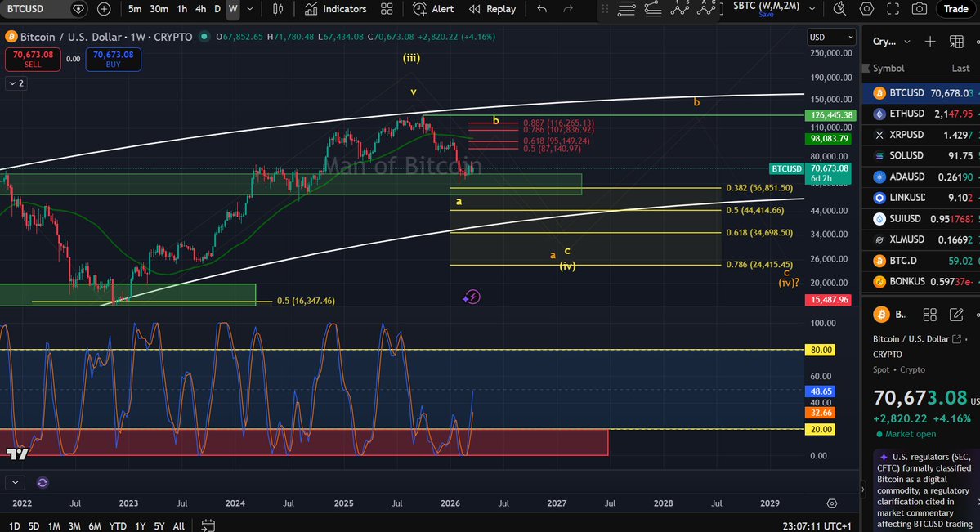Screen dimensions: 980x532
Task: Click the Trade button
Action: [955, 9]
